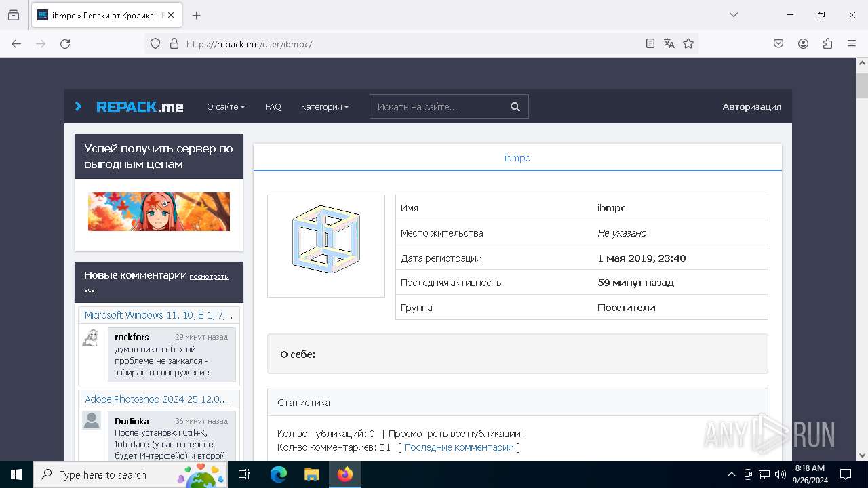Open Firefox application menu
868x488 pixels.
pyautogui.click(x=852, y=43)
